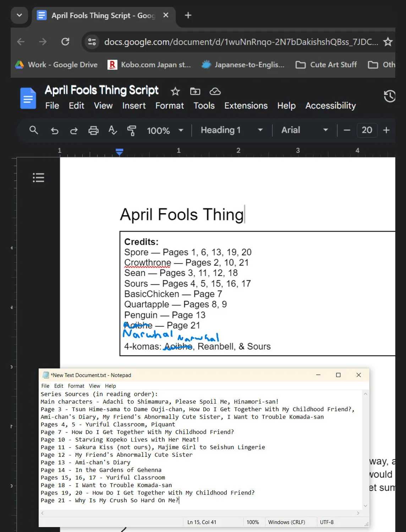
Task: Open spelling and grammar check icon
Action: click(113, 131)
